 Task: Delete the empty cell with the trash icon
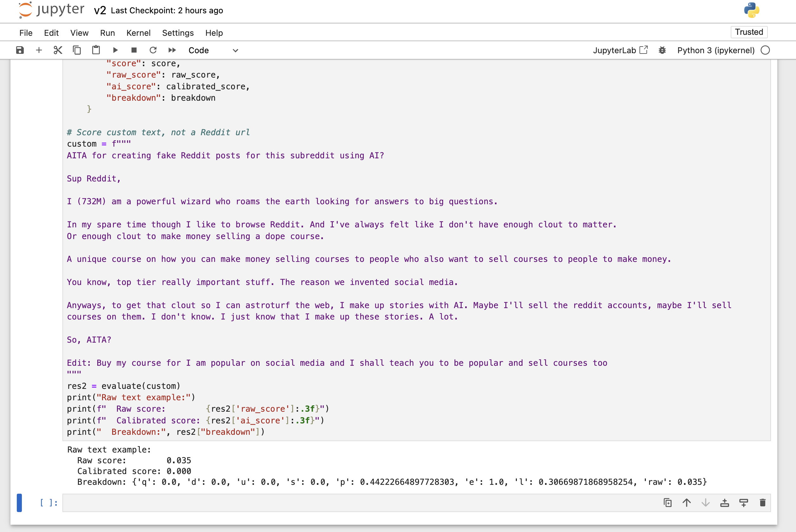coord(762,503)
